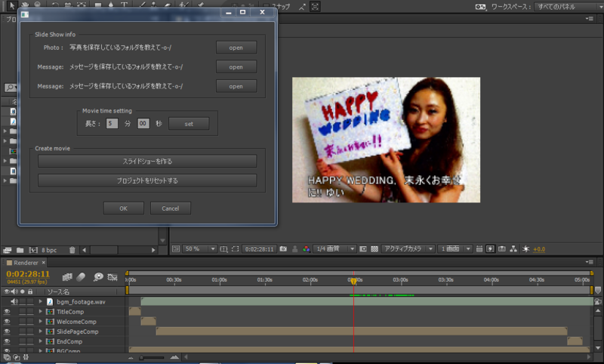
Task: Click the reset exposure aperture icon
Action: pyautogui.click(x=525, y=248)
